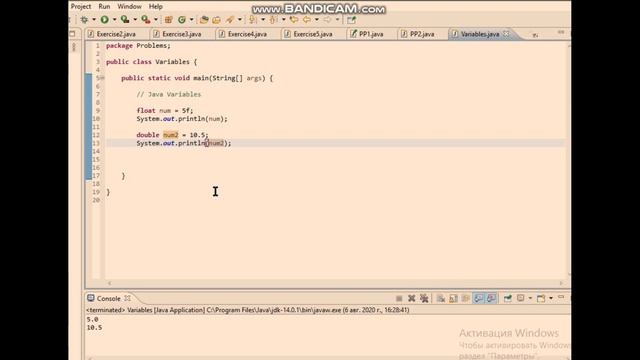
Task: Click the Remove Launch X icon
Action: [411, 298]
